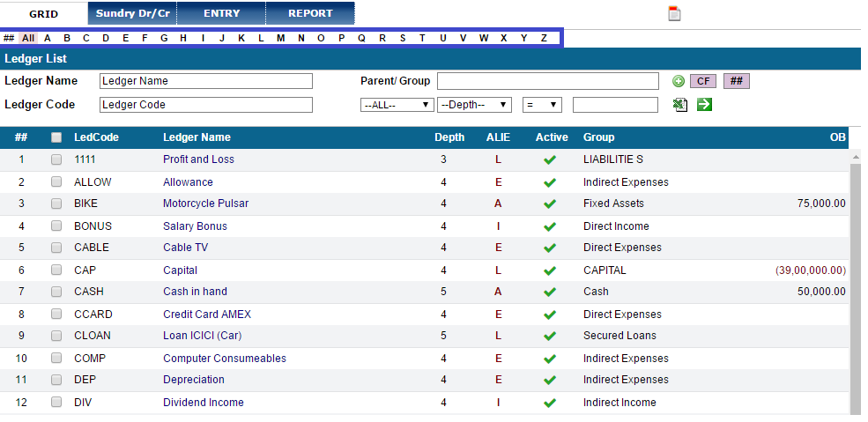Click the green plus add-ledger icon
This screenshot has height=422, width=868.
[679, 82]
